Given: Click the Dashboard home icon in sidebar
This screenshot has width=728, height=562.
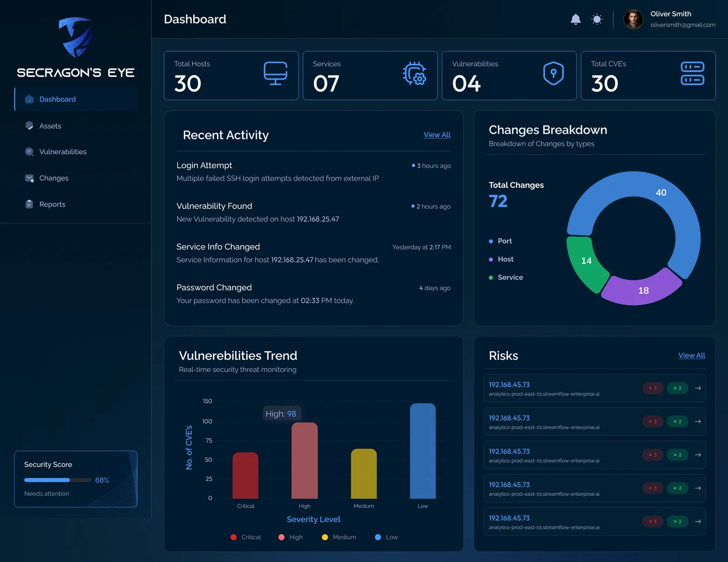Looking at the screenshot, I should click(30, 99).
